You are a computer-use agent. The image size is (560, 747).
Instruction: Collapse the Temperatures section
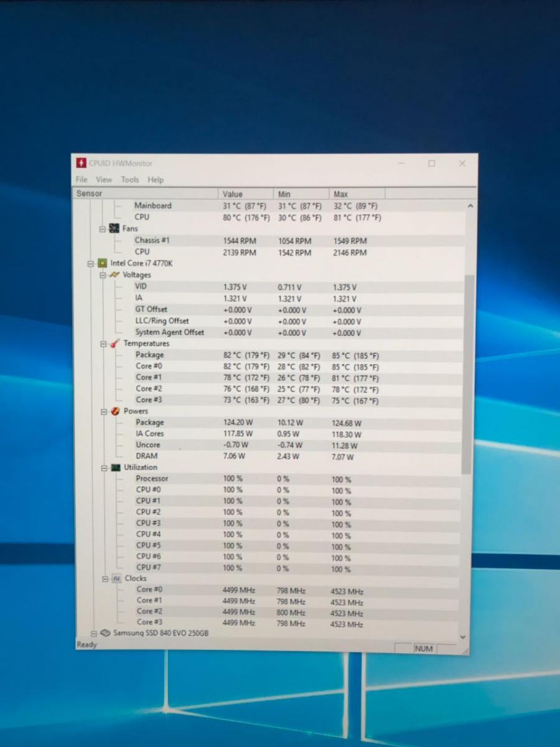pyautogui.click(x=104, y=344)
